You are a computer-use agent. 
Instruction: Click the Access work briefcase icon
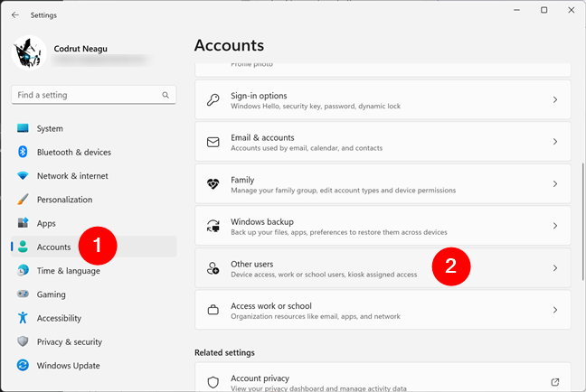pyautogui.click(x=213, y=310)
